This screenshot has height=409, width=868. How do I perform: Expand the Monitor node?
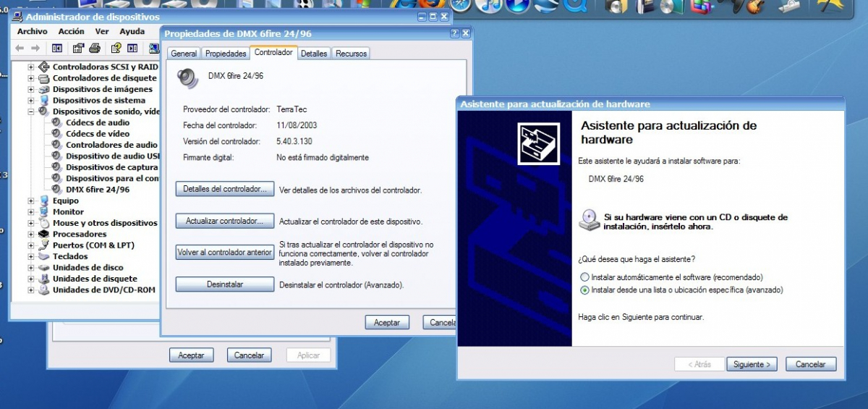[x=31, y=212]
